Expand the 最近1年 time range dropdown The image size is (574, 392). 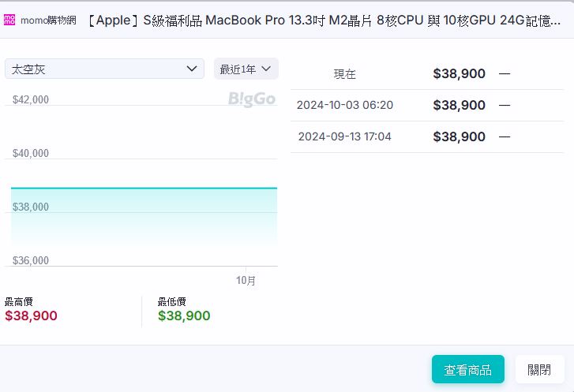[246, 69]
